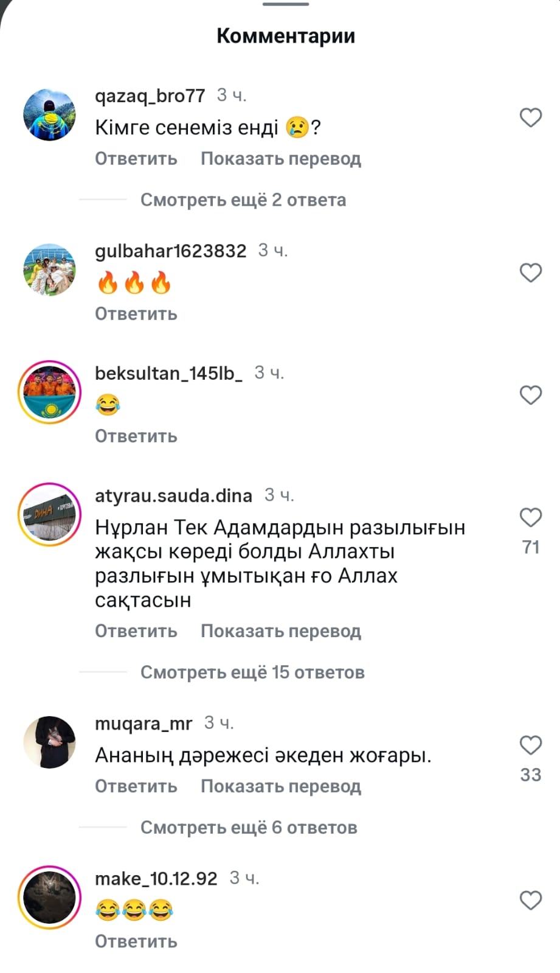The width and height of the screenshot is (560, 973).
Task: Show translation for atyrau.sauda.dina's comment
Action: coord(281,631)
